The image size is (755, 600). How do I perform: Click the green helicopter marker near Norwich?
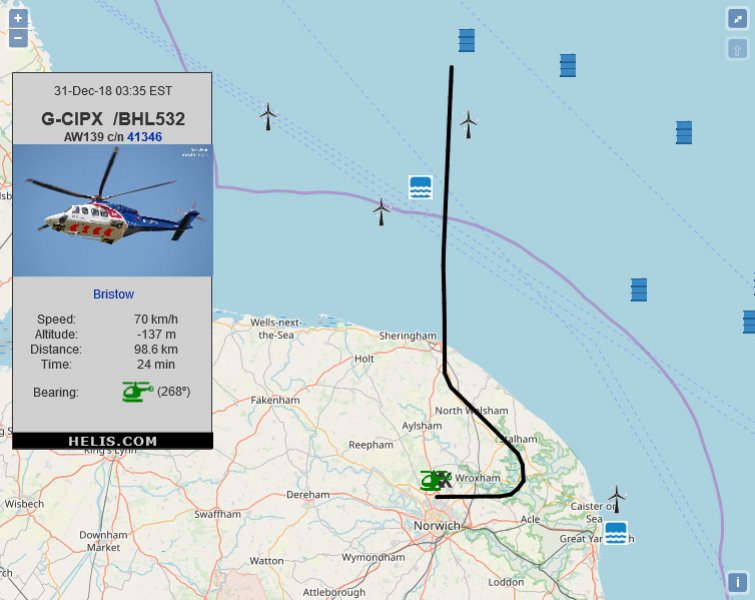pyautogui.click(x=435, y=480)
